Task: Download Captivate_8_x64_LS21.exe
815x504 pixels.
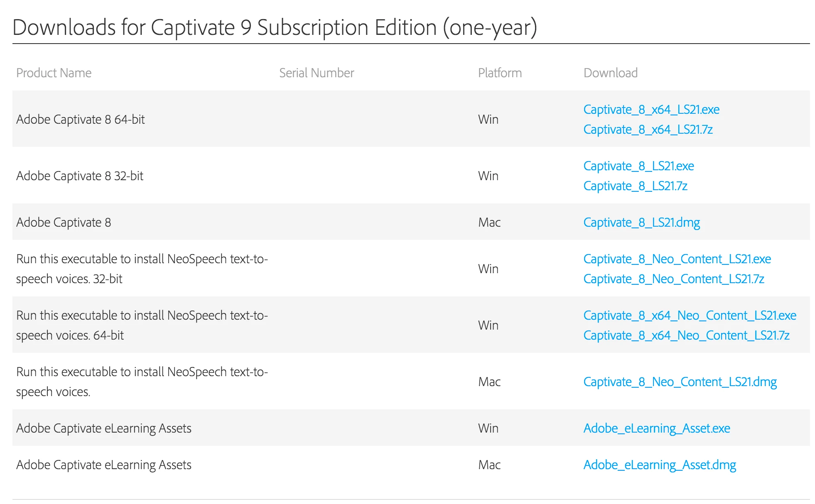Action: point(651,110)
